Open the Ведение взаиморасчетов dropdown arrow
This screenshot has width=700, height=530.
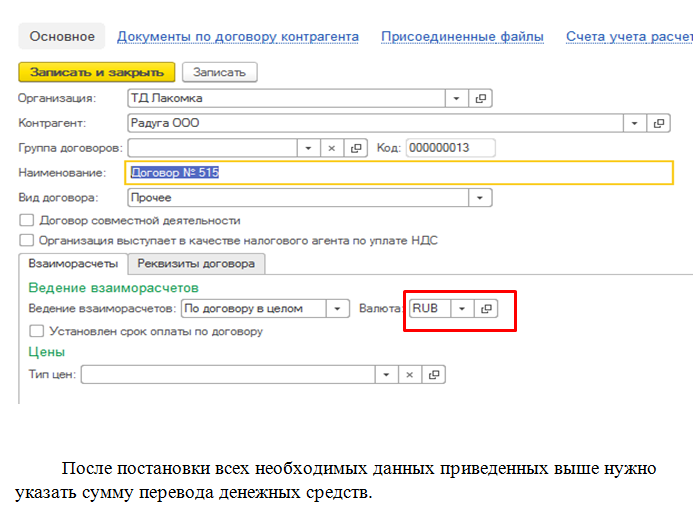click(338, 309)
